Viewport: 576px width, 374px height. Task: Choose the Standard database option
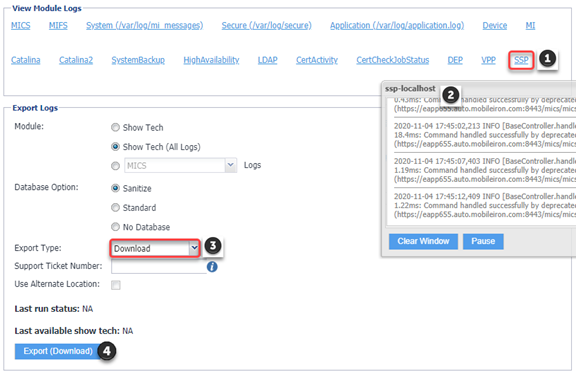(x=115, y=208)
